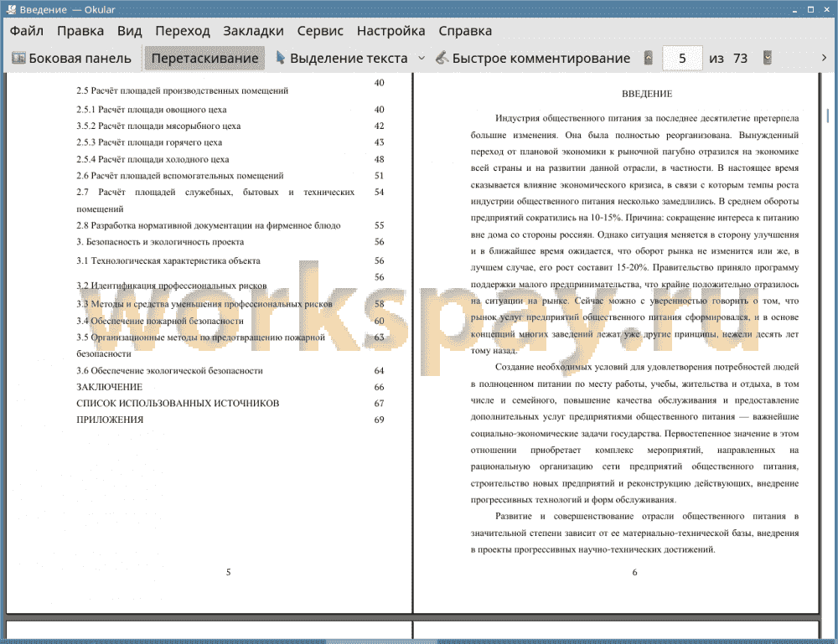Go to previous page arrow icon
The width and height of the screenshot is (838, 644).
click(649, 58)
